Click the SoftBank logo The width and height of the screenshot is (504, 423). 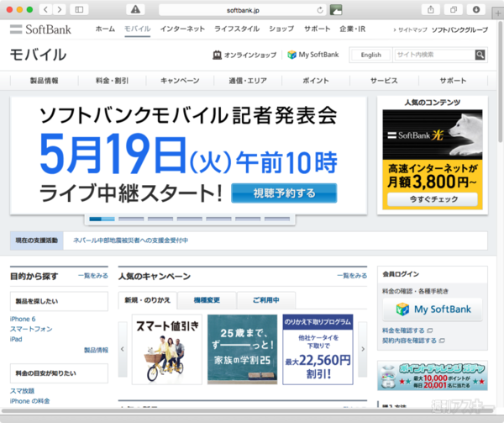coord(40,29)
